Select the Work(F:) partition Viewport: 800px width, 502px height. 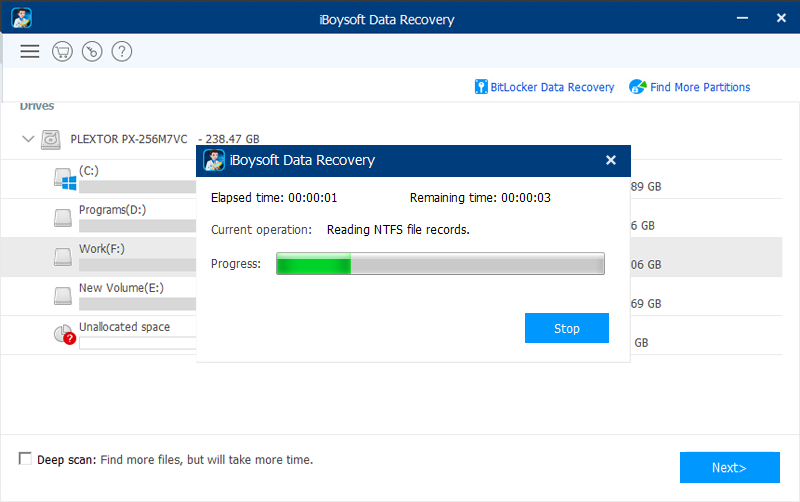point(102,249)
